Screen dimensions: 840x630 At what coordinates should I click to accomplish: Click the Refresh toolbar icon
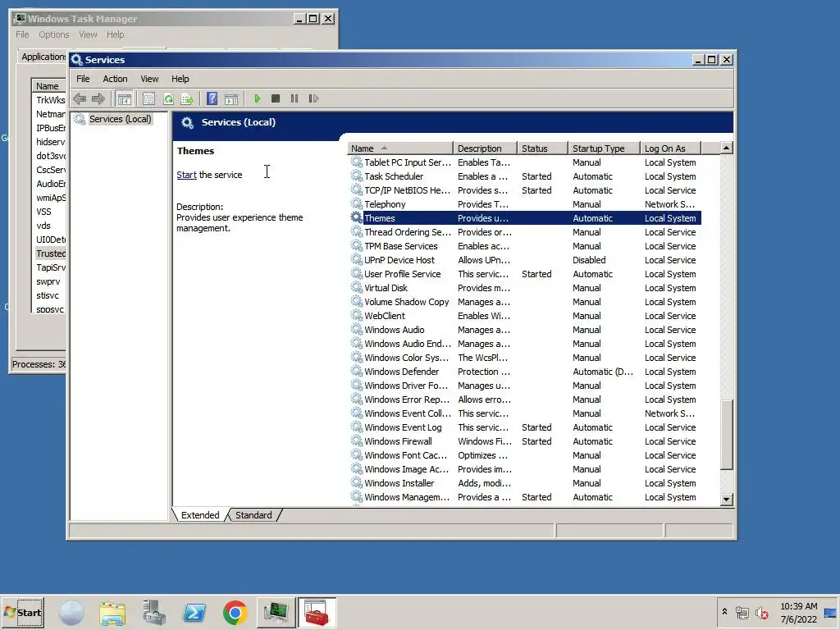tap(168, 98)
